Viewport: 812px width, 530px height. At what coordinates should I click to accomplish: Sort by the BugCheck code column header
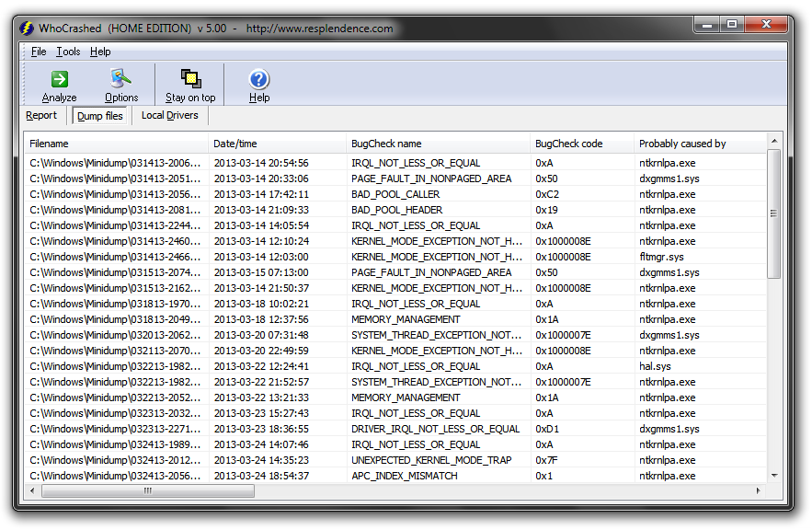(x=582, y=144)
